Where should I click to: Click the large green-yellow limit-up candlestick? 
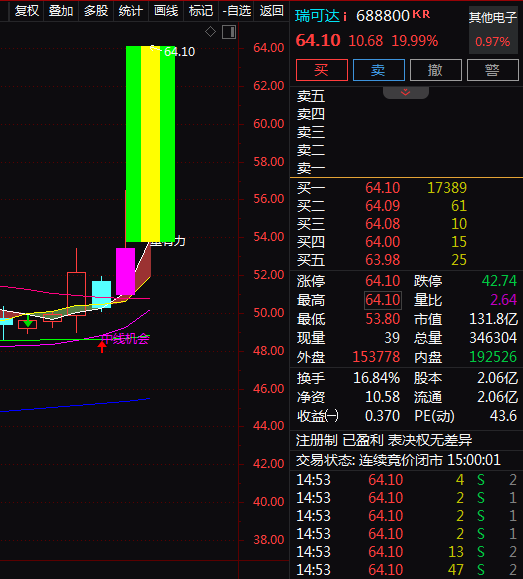click(x=150, y=144)
